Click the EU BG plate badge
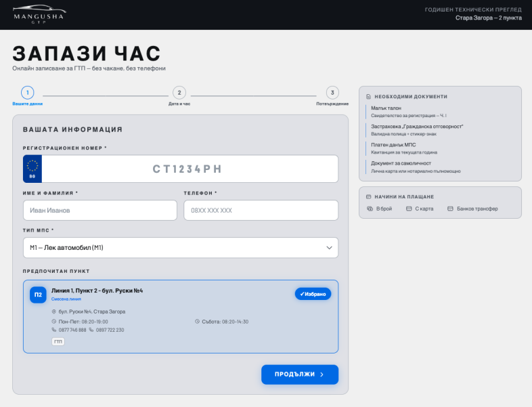 [x=32, y=169]
